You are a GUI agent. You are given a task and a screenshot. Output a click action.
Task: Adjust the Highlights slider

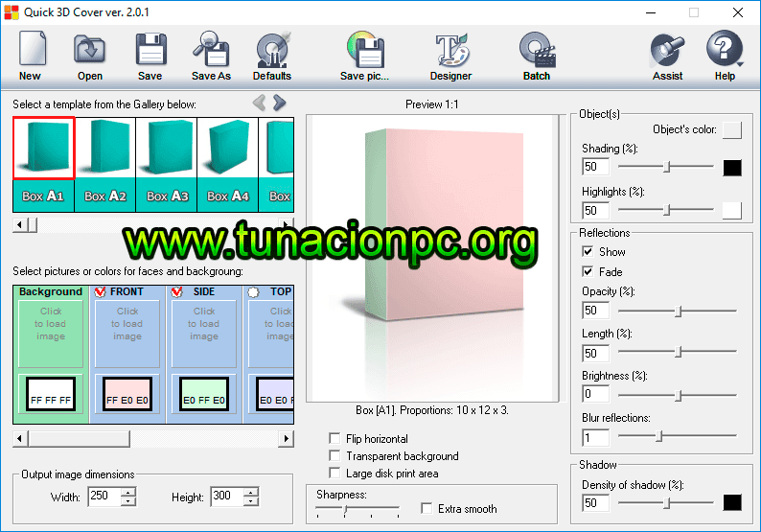[x=666, y=210]
